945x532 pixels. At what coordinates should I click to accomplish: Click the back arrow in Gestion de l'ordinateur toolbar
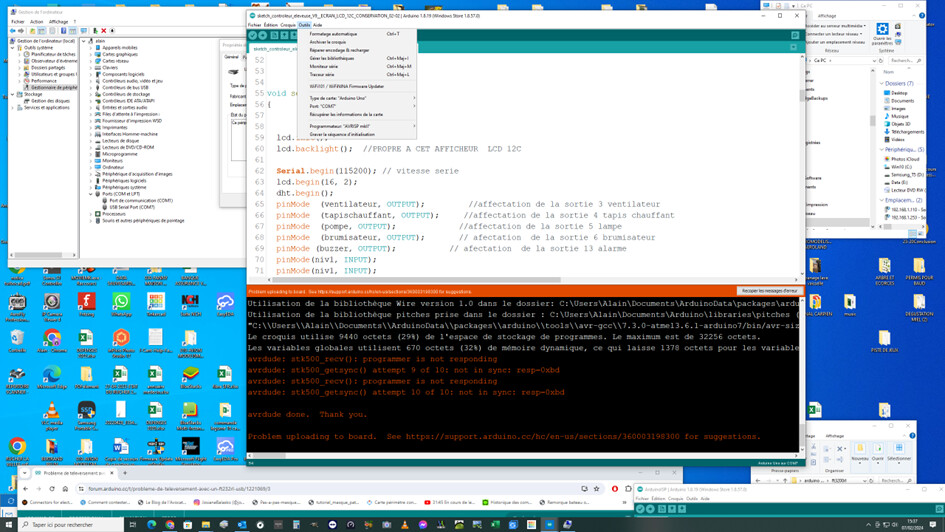click(12, 31)
